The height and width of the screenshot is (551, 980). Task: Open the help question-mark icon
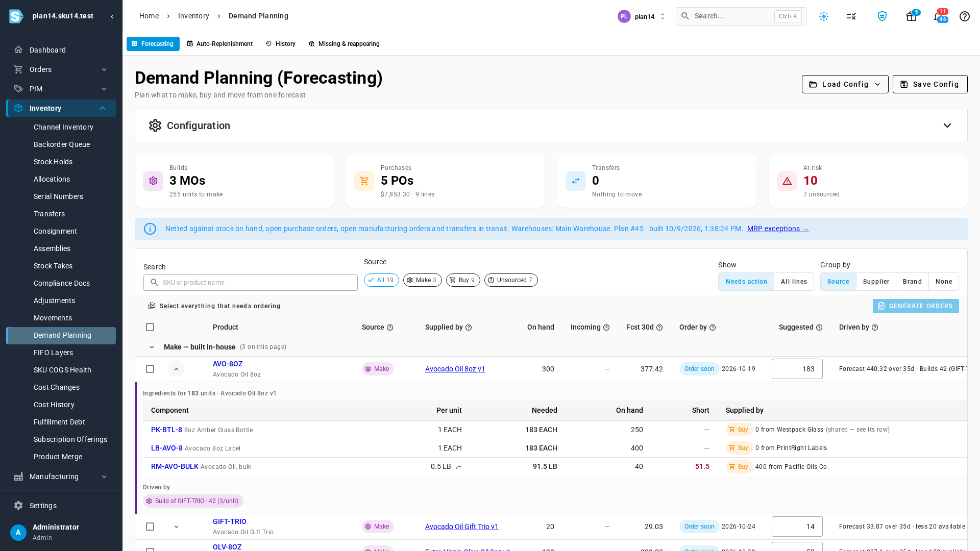[964, 16]
